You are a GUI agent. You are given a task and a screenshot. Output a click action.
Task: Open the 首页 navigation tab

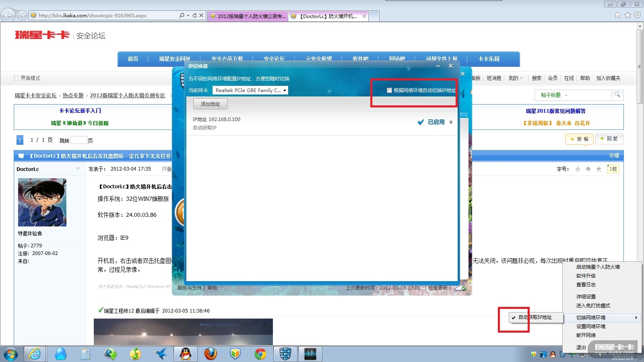[133, 59]
